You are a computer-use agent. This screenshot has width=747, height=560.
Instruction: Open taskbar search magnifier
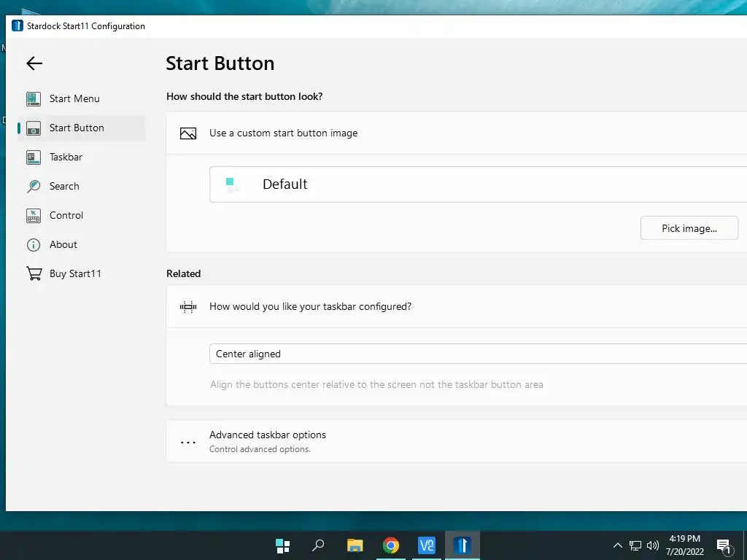pos(318,545)
